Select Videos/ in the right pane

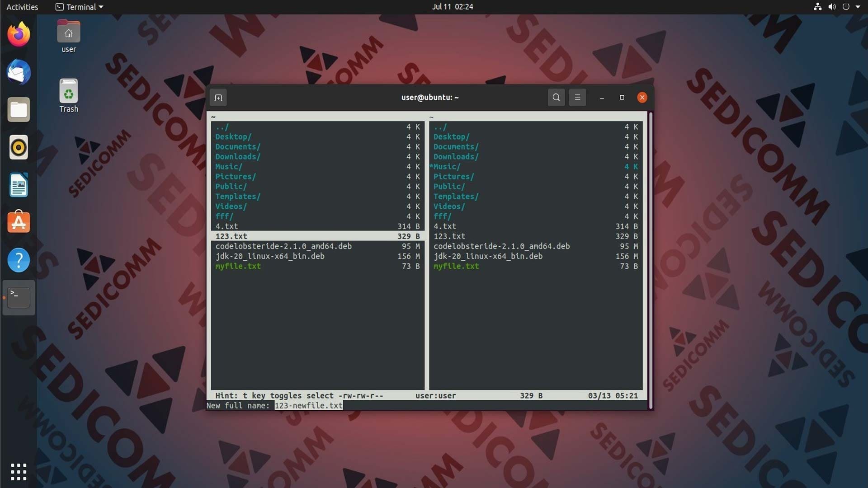point(536,206)
